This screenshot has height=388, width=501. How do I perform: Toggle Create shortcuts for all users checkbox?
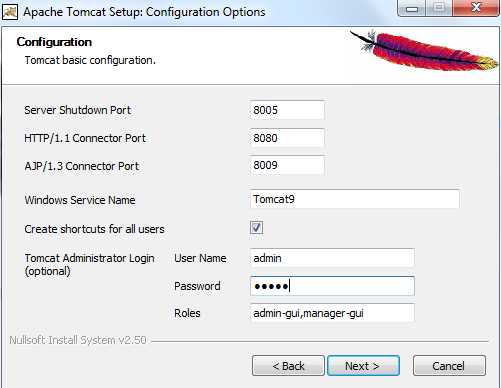[256, 228]
